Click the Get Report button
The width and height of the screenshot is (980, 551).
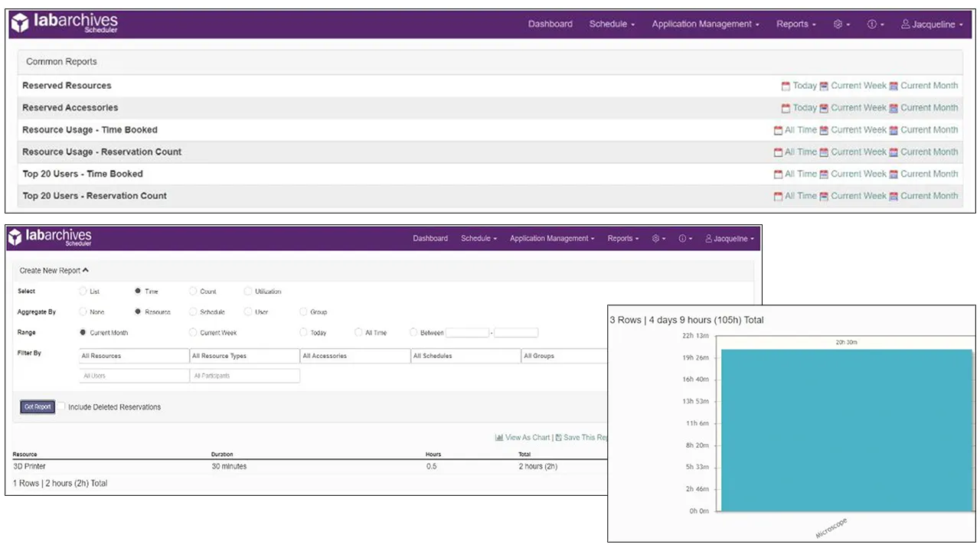[38, 407]
